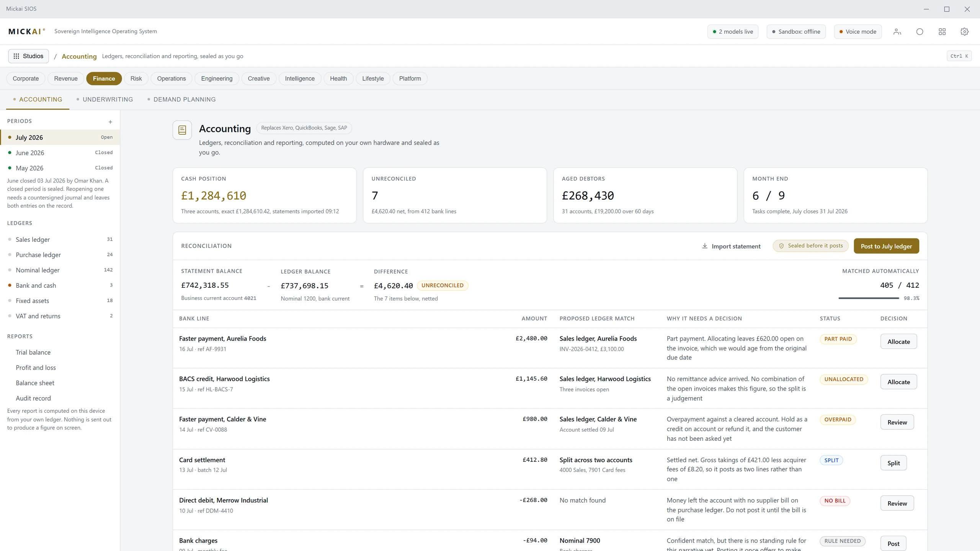Image resolution: width=980 pixels, height=551 pixels.
Task: Select the Engineering studio tab
Action: click(217, 78)
